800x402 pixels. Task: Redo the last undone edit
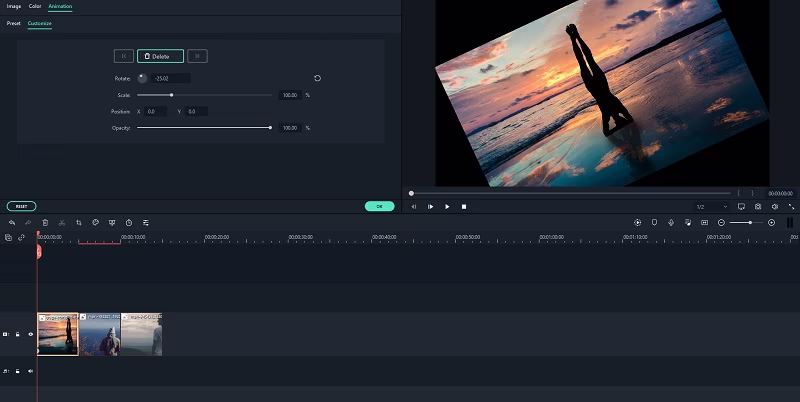point(28,222)
